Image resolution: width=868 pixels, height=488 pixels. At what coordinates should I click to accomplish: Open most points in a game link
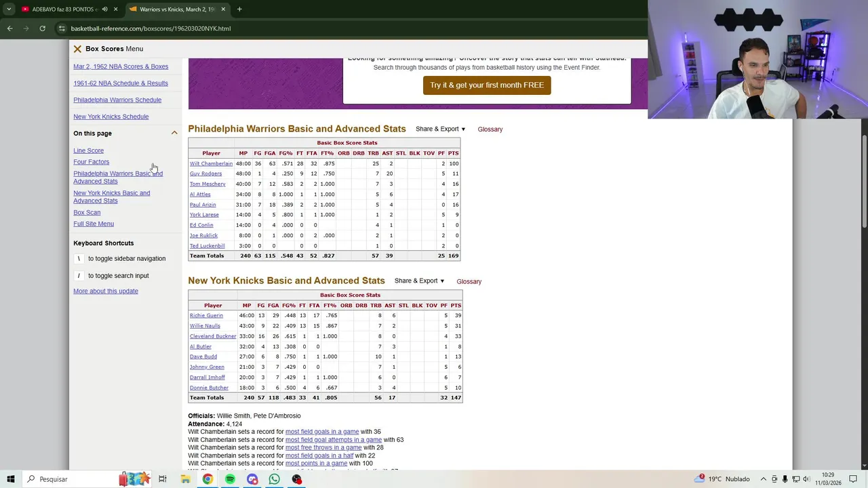[316, 464]
